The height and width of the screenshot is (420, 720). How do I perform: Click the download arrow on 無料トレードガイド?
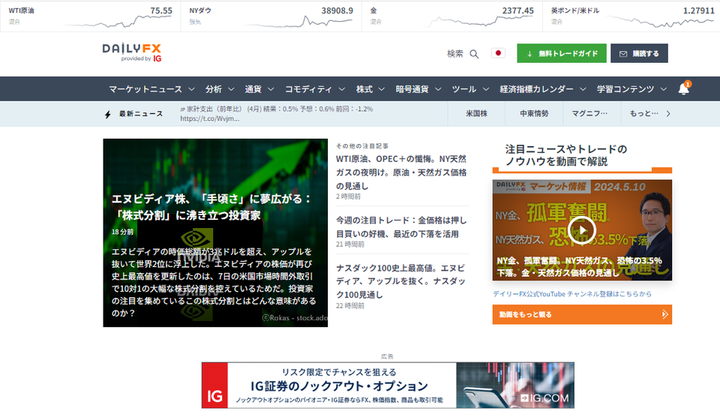click(529, 54)
